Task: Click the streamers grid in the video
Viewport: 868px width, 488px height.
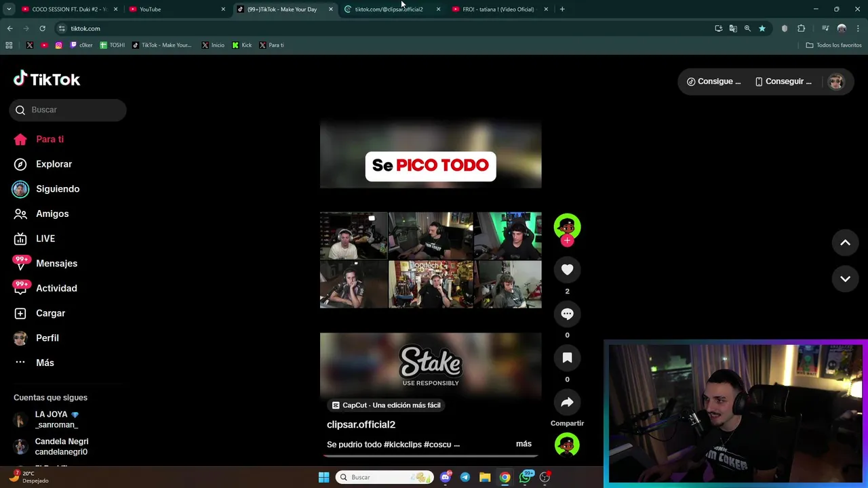Action: point(431,260)
